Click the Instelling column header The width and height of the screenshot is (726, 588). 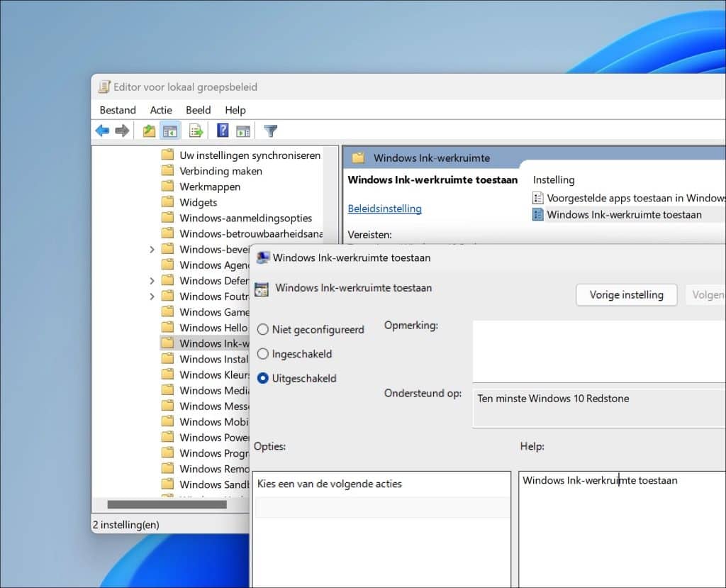[x=554, y=179]
